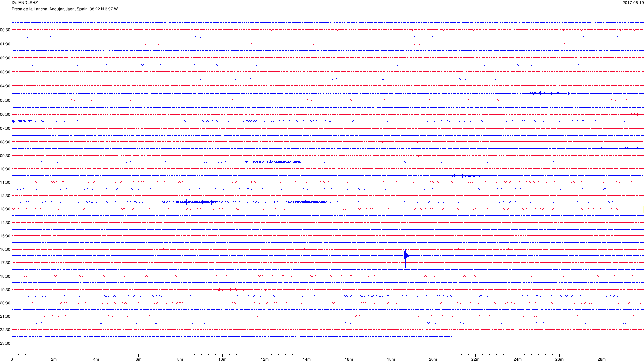Click the red burst at end of 06:30 trace
Screen dimensions: 644x362
635,114
